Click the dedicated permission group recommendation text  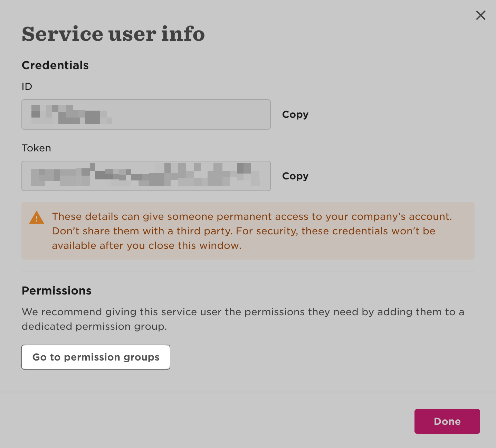(x=242, y=319)
